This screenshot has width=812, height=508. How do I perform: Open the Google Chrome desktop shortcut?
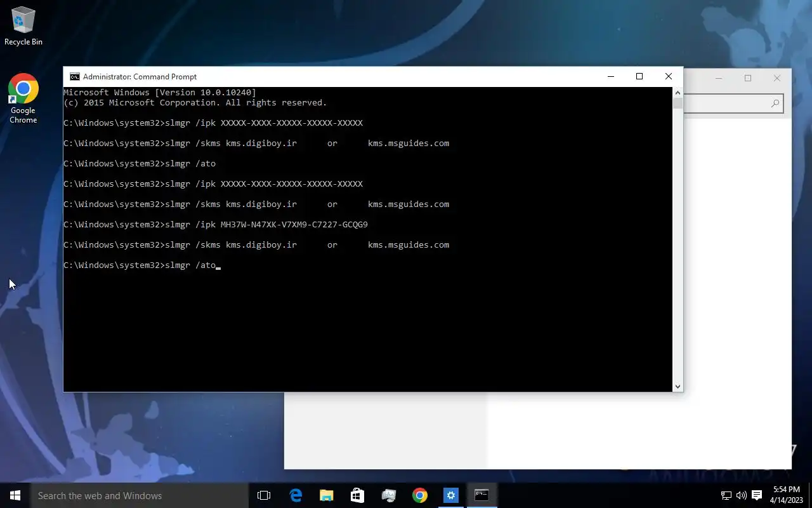[x=23, y=98]
